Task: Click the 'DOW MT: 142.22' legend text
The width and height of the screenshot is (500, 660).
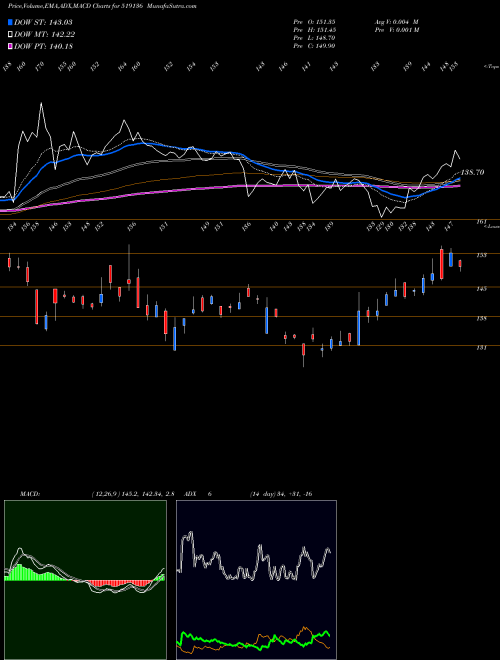Action: tap(44, 35)
